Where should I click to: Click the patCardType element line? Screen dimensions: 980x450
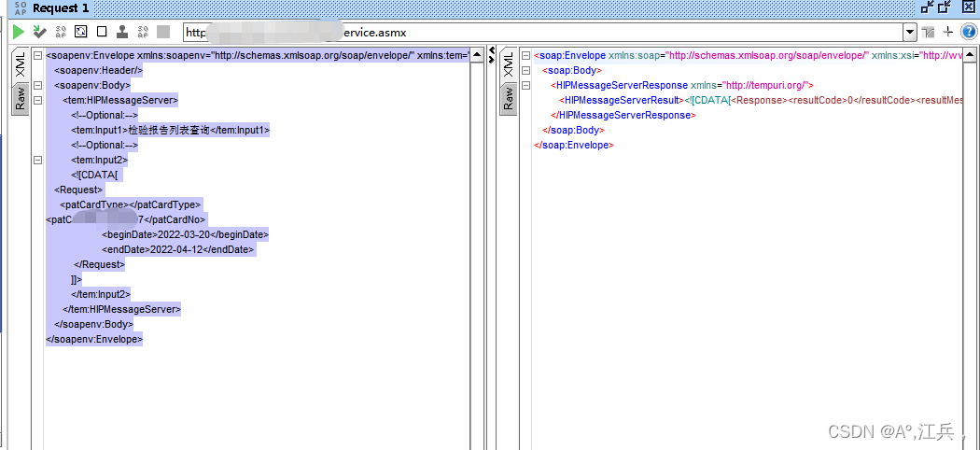[x=131, y=204]
